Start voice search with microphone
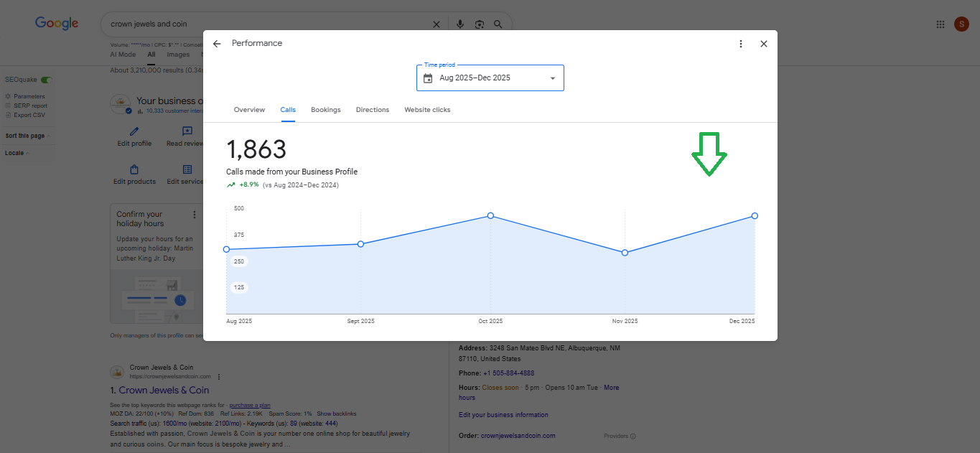This screenshot has height=453, width=980. click(460, 24)
